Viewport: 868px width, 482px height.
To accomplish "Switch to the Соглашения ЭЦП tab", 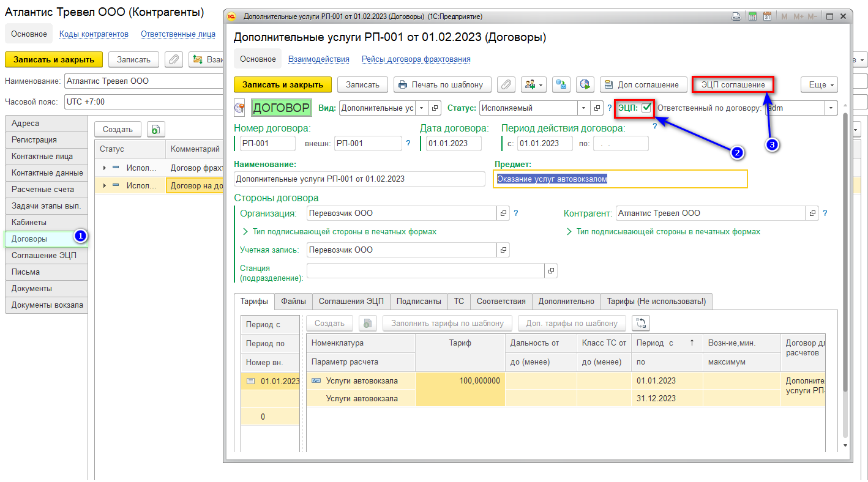I will coord(351,301).
